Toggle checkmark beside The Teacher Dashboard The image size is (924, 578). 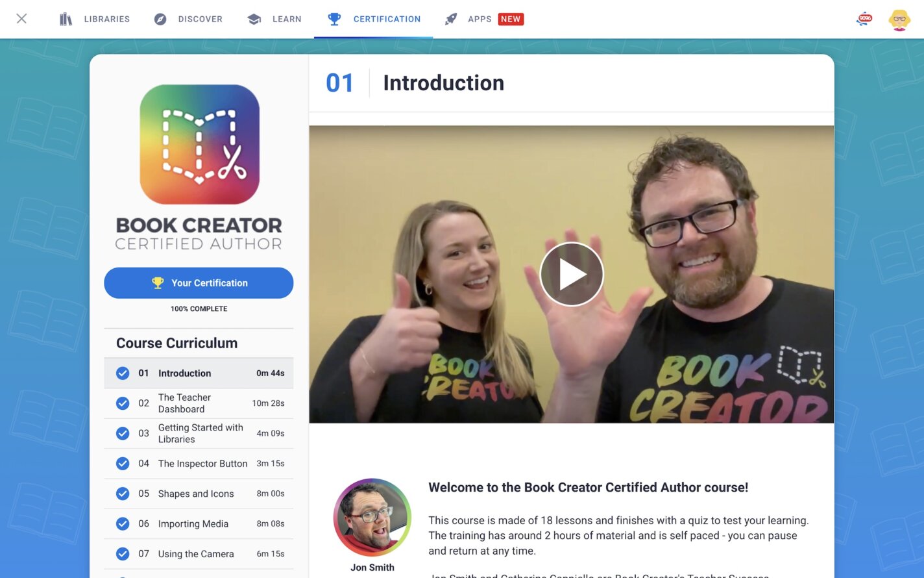(123, 403)
